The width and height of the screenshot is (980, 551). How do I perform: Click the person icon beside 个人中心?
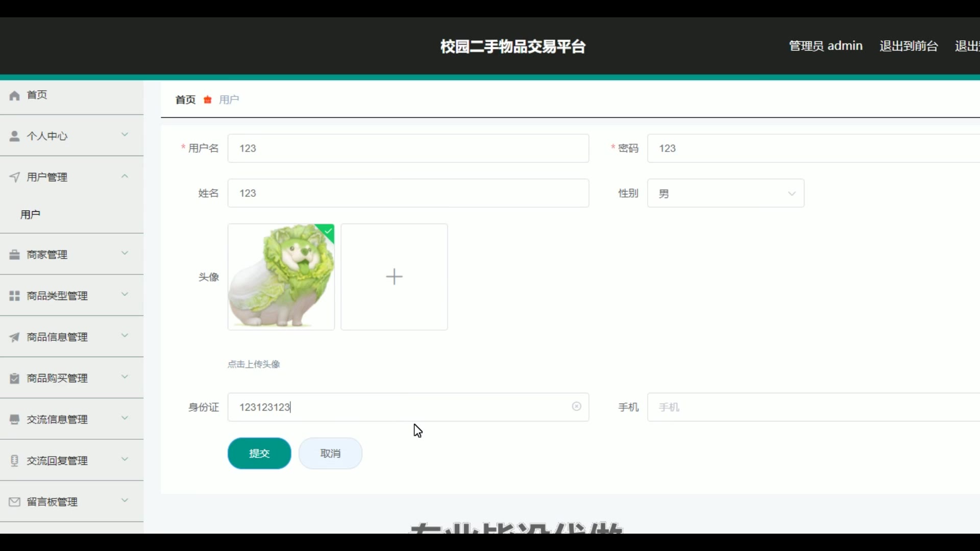coord(15,136)
